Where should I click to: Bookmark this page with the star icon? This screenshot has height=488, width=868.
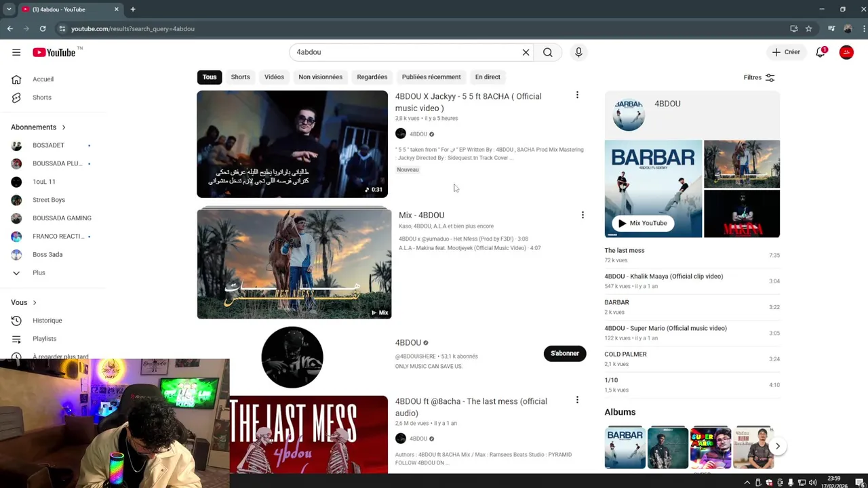tap(808, 28)
